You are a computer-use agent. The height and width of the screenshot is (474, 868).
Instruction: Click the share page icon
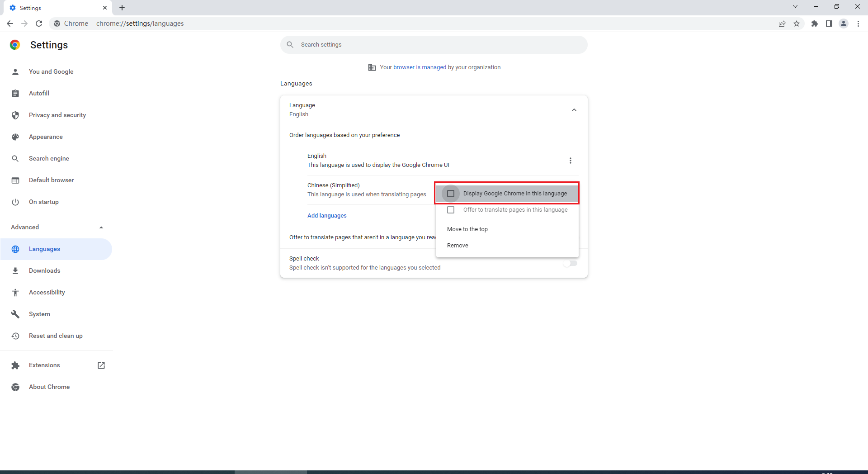pos(782,24)
